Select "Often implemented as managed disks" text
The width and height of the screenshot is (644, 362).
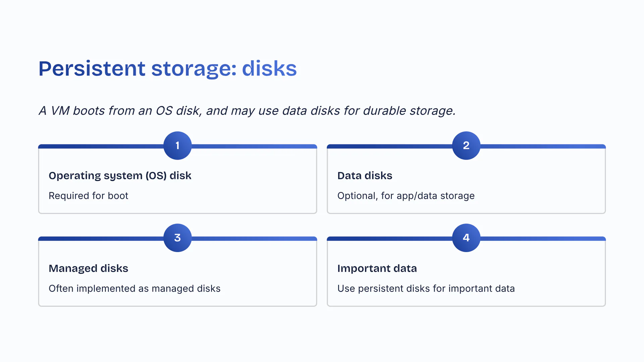(x=135, y=289)
